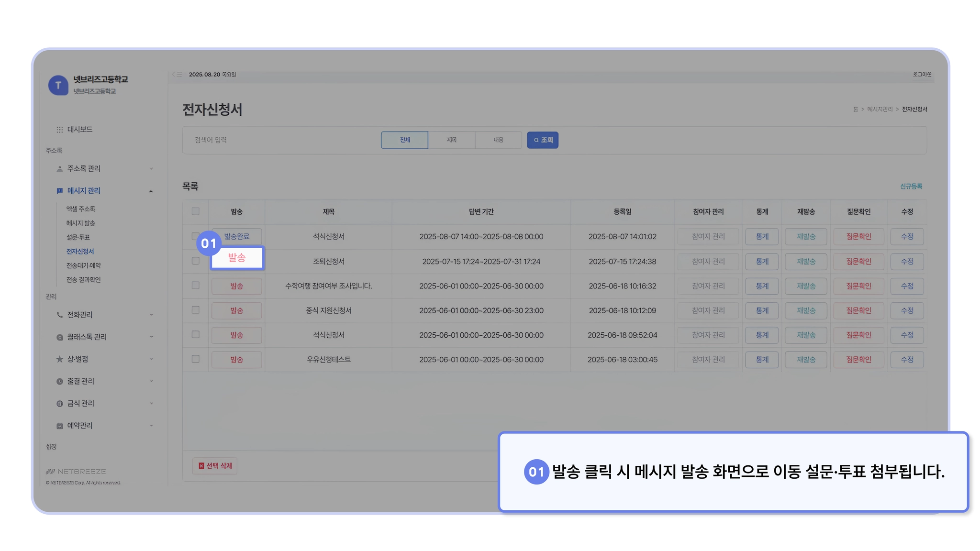The width and height of the screenshot is (980, 551).
Task: Click the blue 조회 search button
Action: [542, 140]
